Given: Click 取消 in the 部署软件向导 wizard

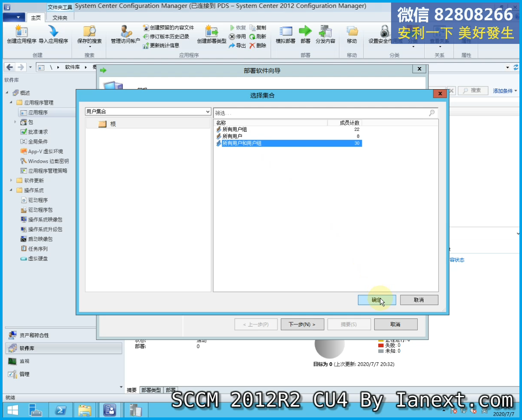Looking at the screenshot, I should [396, 324].
